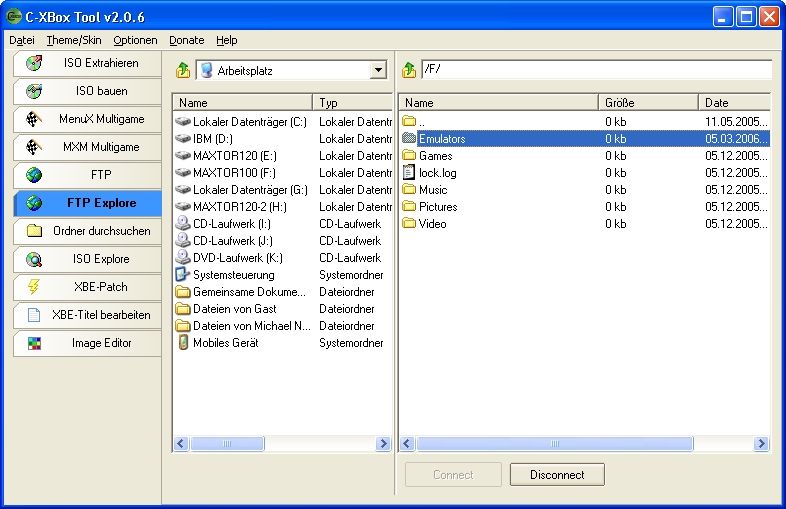Expand the Arbeitsplatz location dropdown

point(378,70)
